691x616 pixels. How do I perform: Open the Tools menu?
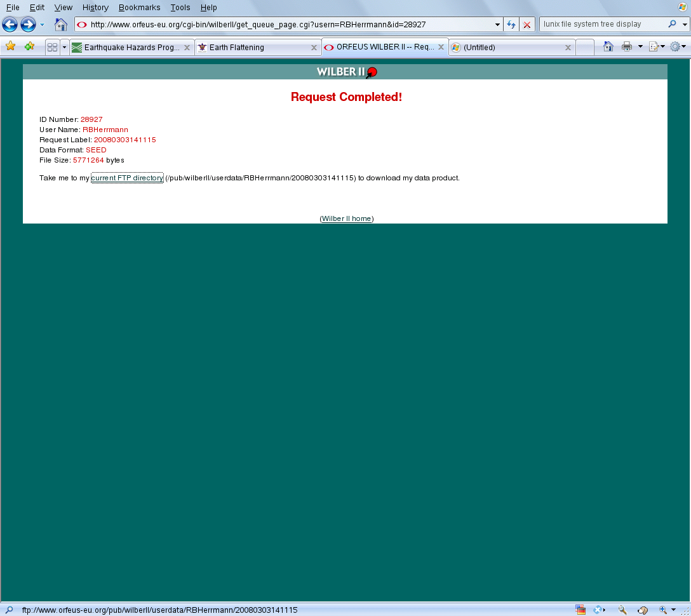tap(180, 8)
